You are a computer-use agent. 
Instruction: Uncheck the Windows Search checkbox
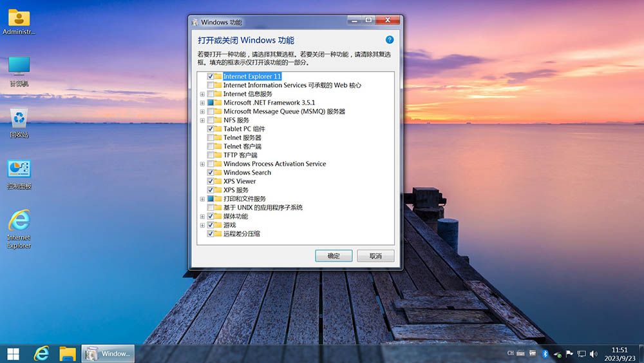(211, 173)
